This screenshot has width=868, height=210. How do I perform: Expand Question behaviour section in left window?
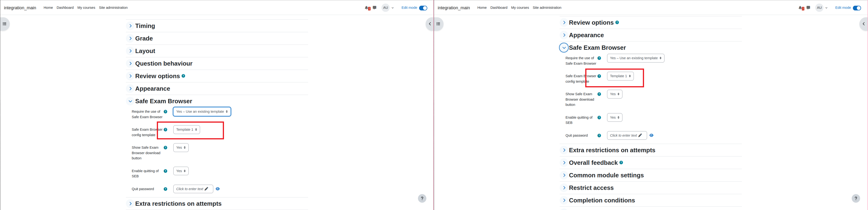click(x=130, y=63)
